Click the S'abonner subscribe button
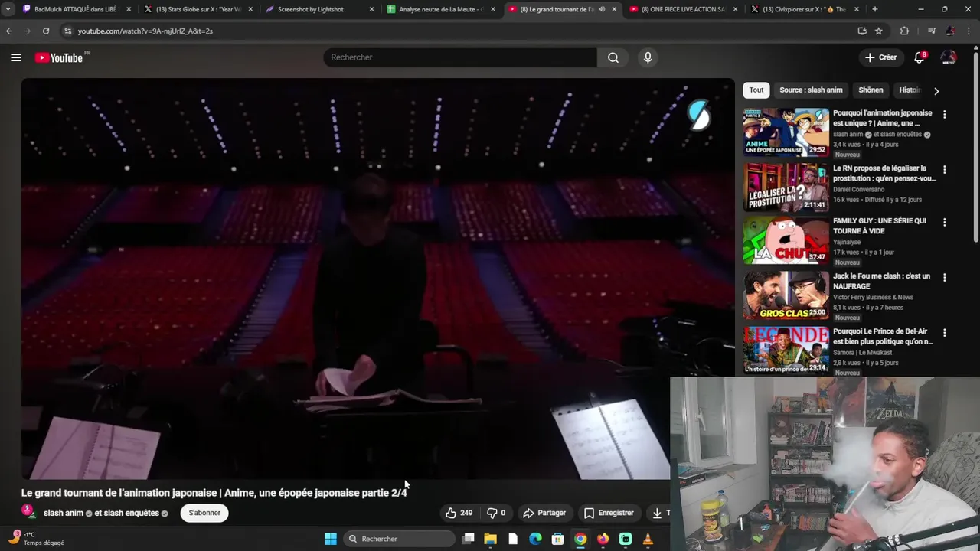980x551 pixels. click(x=204, y=513)
